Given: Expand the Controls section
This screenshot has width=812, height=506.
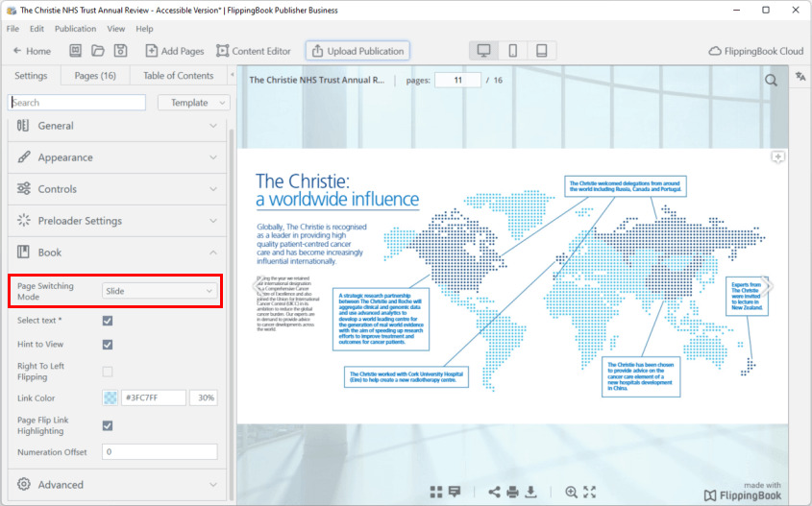Looking at the screenshot, I should (x=117, y=189).
